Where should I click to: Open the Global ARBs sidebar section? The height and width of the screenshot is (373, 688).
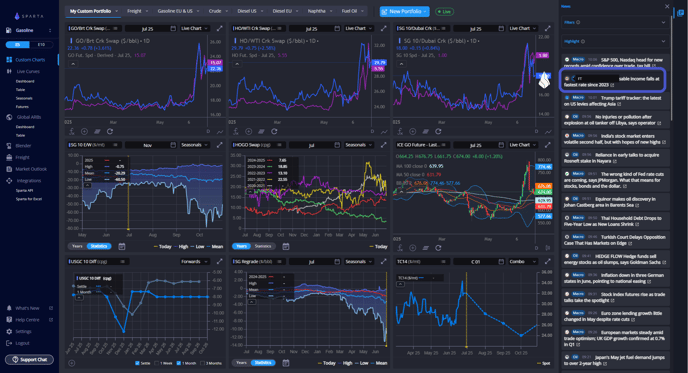[x=29, y=117]
